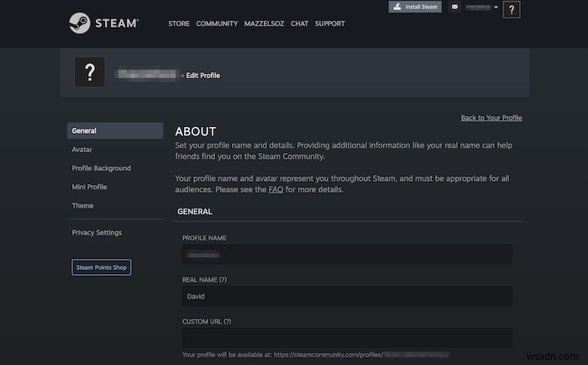
Task: Open the SUPPORT page
Action: pos(329,24)
